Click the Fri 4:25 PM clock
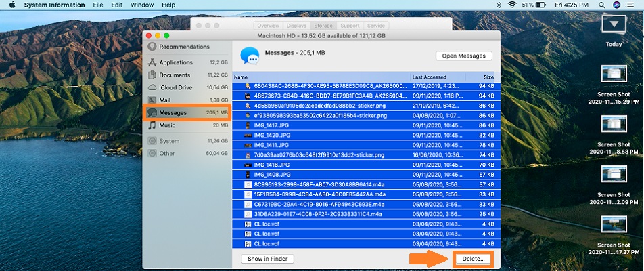The height and width of the screenshot is (271, 644). (572, 5)
